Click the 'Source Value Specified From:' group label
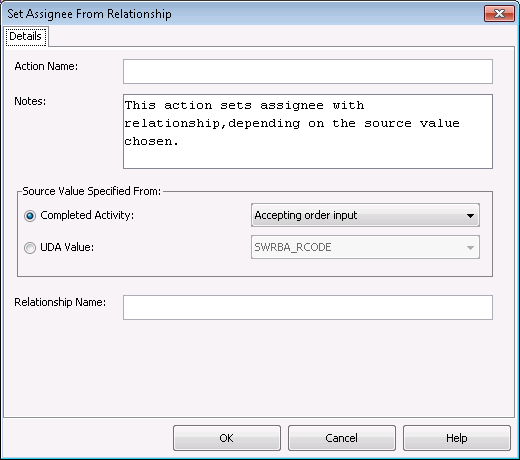This screenshot has width=520, height=460. point(92,191)
